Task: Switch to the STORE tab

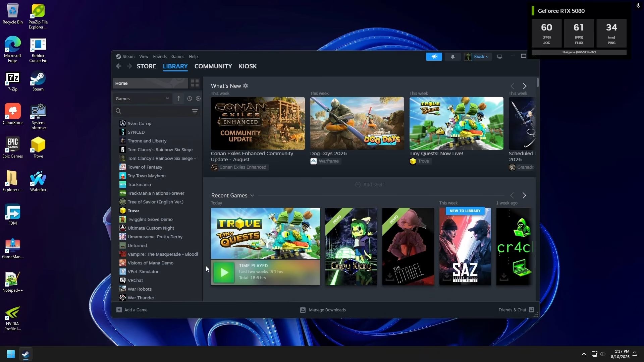Action: [x=146, y=66]
